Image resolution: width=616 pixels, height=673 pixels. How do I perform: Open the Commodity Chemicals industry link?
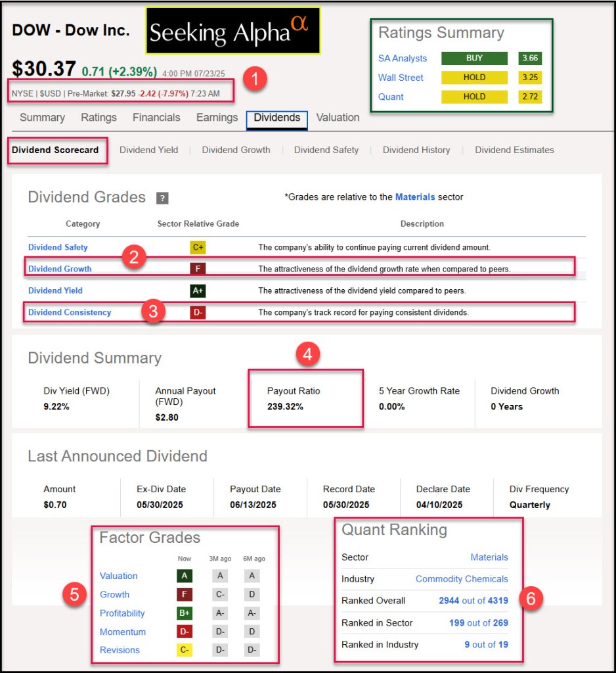tap(462, 579)
